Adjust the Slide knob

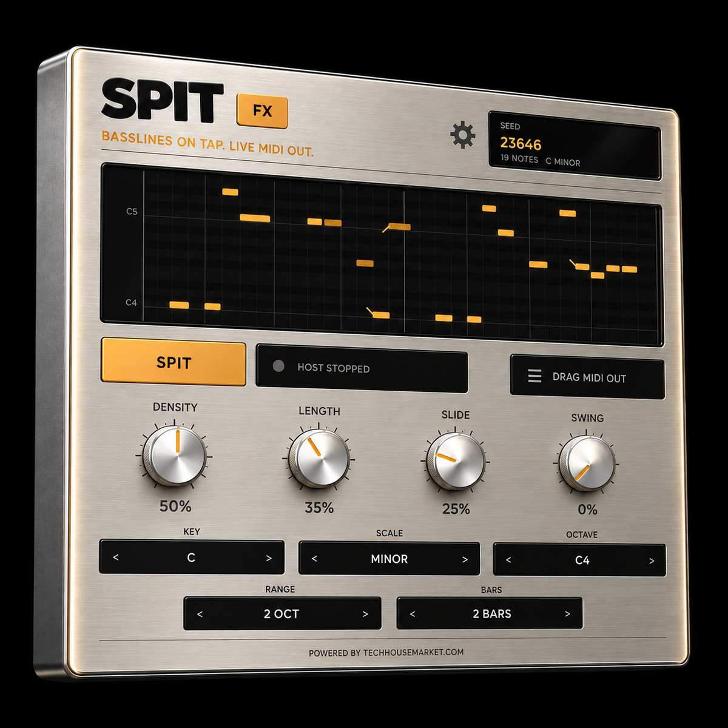point(455,461)
